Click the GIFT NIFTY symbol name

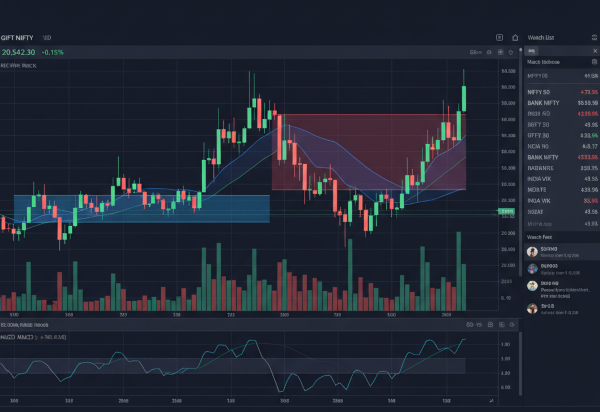tap(17, 38)
